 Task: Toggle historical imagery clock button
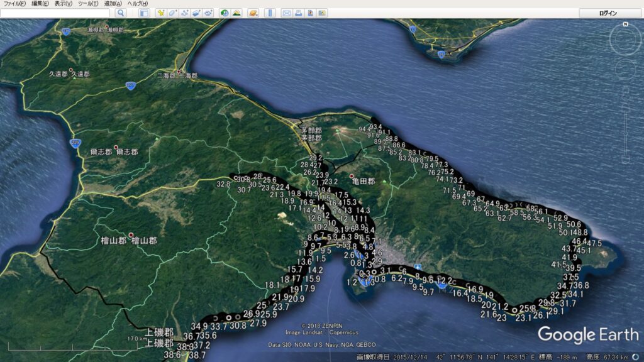tap(225, 13)
